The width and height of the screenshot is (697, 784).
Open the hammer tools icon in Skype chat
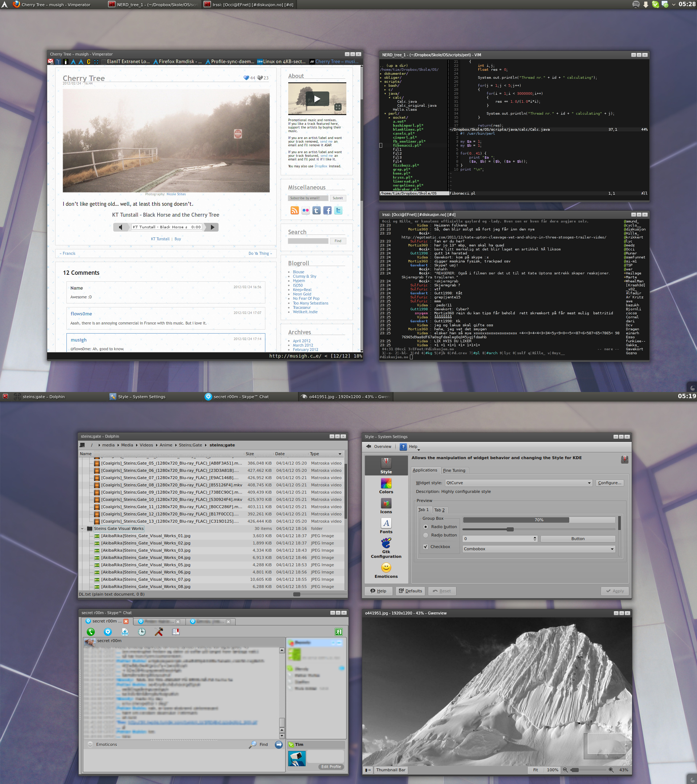point(159,632)
